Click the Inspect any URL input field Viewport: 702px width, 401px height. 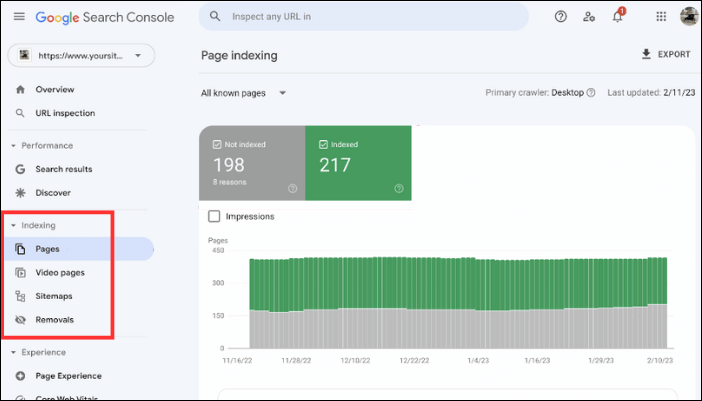coord(364,17)
